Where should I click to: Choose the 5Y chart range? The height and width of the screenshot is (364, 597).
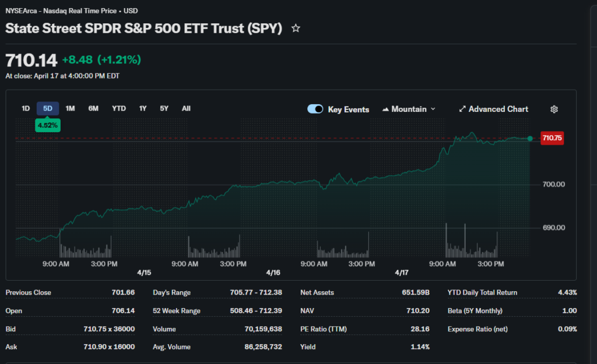[164, 108]
